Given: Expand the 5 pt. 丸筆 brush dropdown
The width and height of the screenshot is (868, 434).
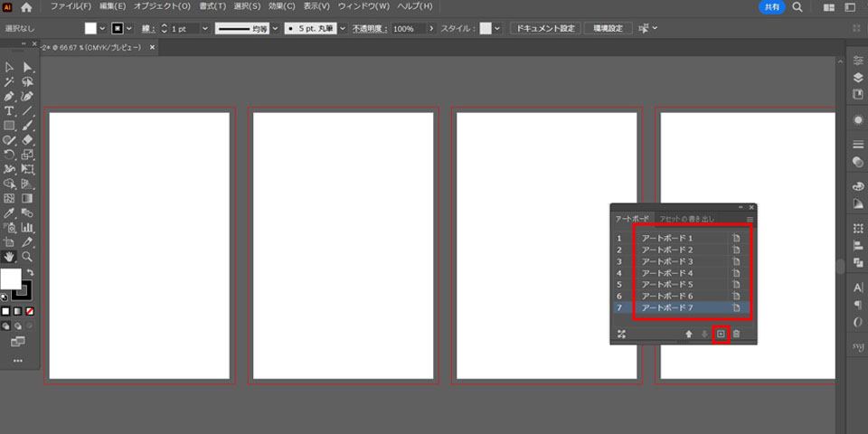Looking at the screenshot, I should (x=343, y=29).
